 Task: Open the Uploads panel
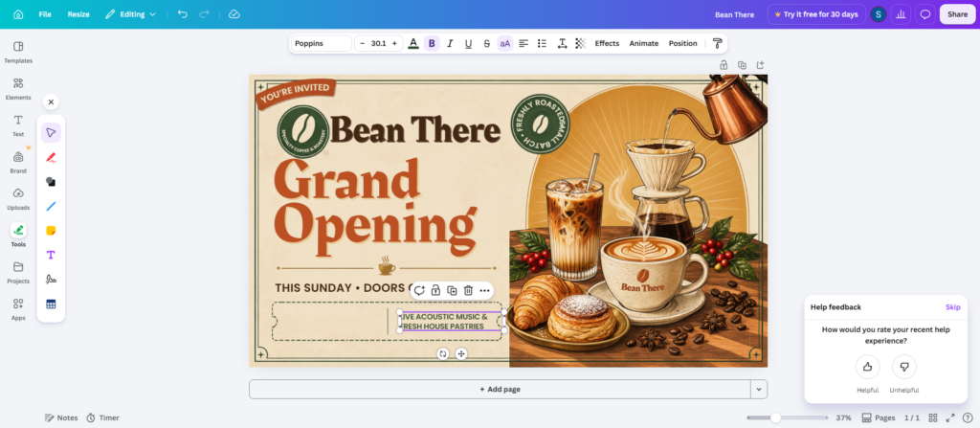(x=18, y=199)
